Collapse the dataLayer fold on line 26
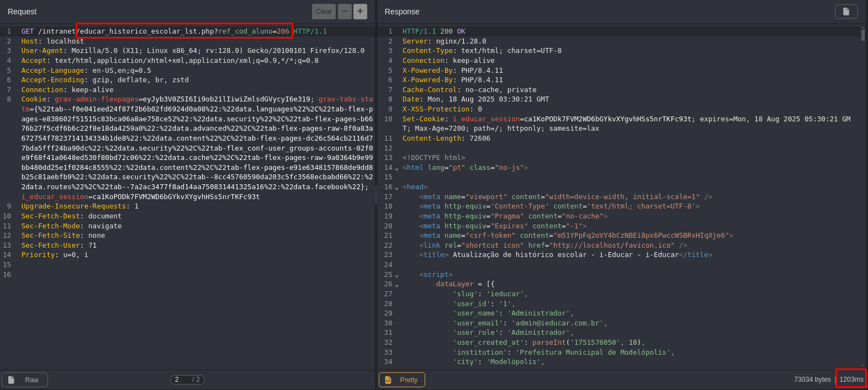The image size is (868, 390). click(x=396, y=285)
